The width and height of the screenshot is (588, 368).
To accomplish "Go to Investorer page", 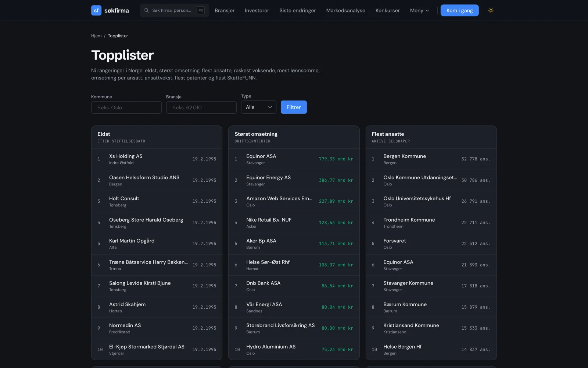I will (257, 10).
